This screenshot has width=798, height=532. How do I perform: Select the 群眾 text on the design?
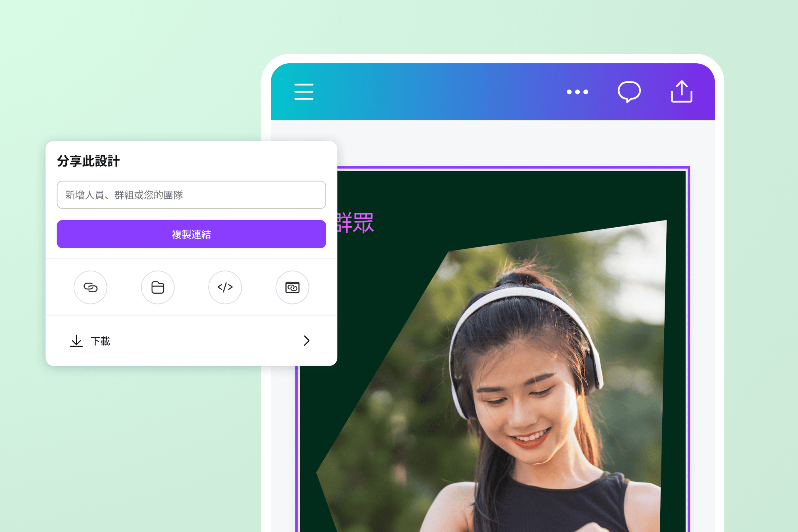tap(355, 223)
